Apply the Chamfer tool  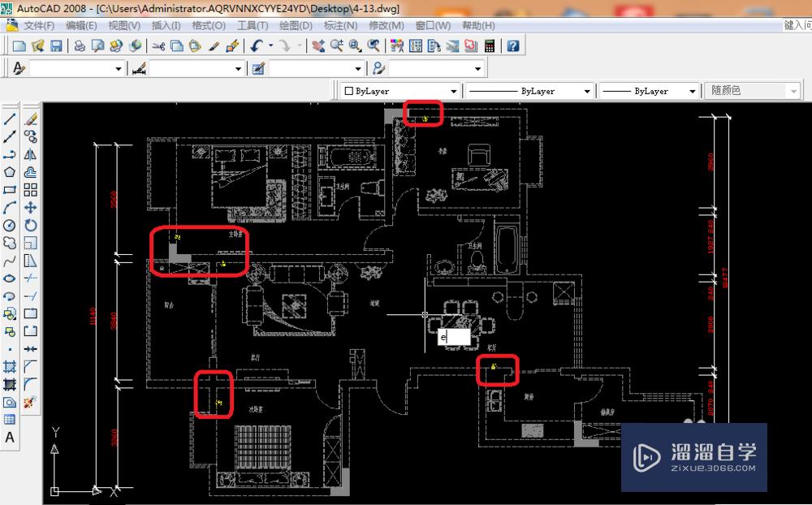pyautogui.click(x=31, y=367)
